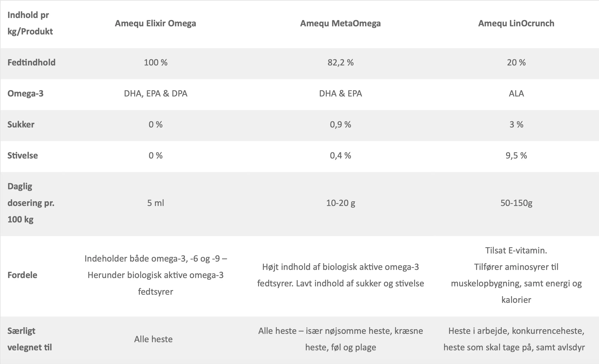
Task: Click the 82,2 % fat content cell
Action: tap(340, 62)
